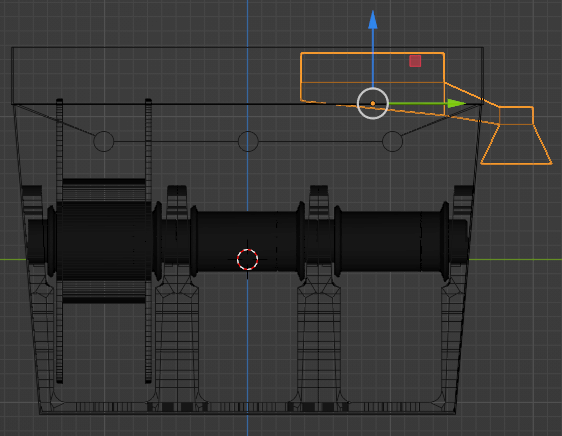Select the large ribbed spool on the left

[104, 241]
